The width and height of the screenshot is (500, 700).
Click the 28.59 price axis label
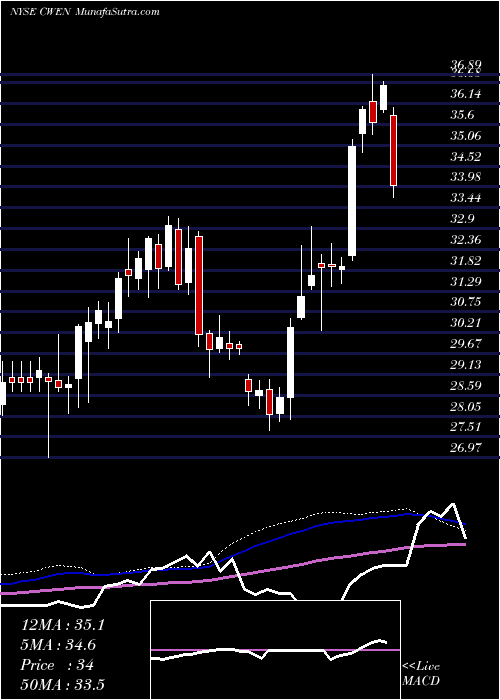466,385
